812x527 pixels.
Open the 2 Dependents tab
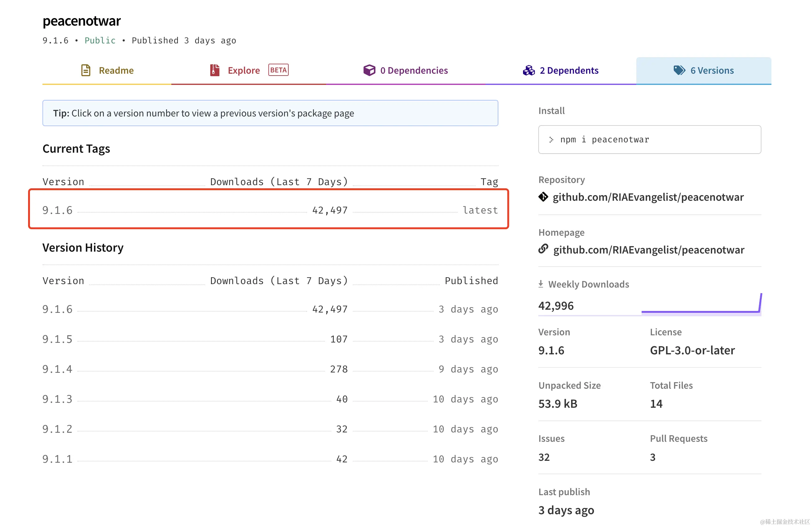(x=569, y=71)
